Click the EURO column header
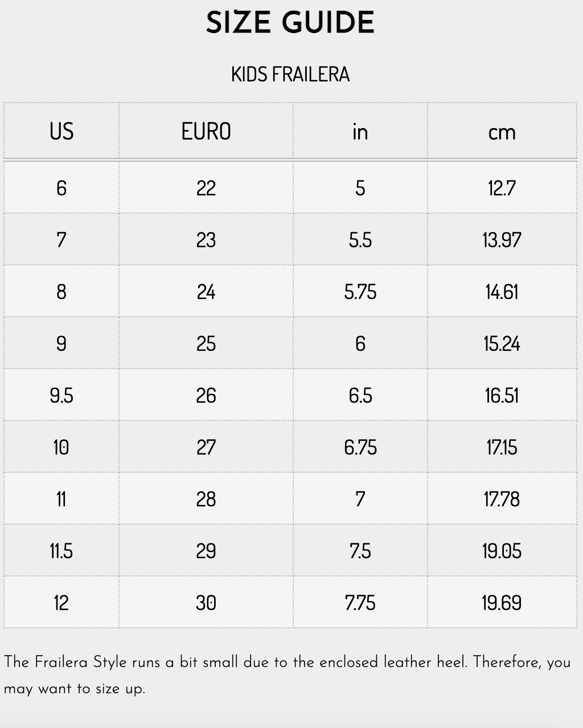 point(206,132)
